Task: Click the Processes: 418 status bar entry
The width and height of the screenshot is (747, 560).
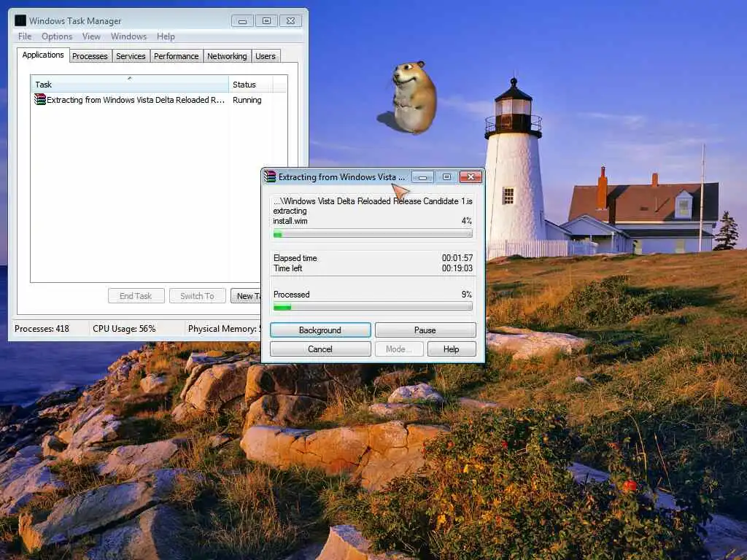Action: tap(42, 329)
